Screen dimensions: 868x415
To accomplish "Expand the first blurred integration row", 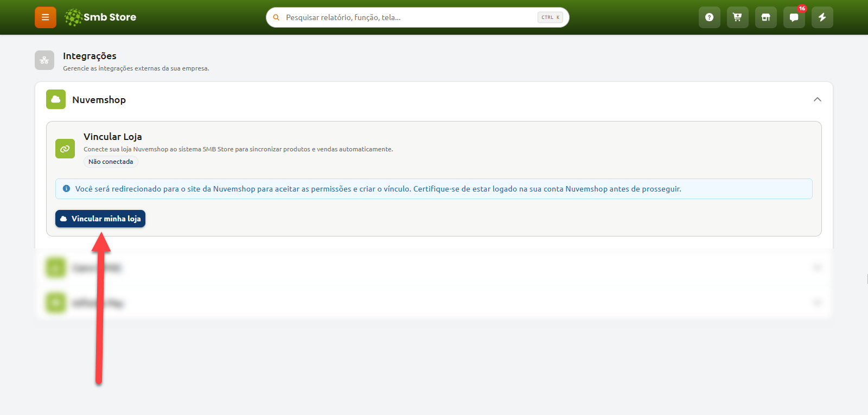I will pyautogui.click(x=434, y=268).
